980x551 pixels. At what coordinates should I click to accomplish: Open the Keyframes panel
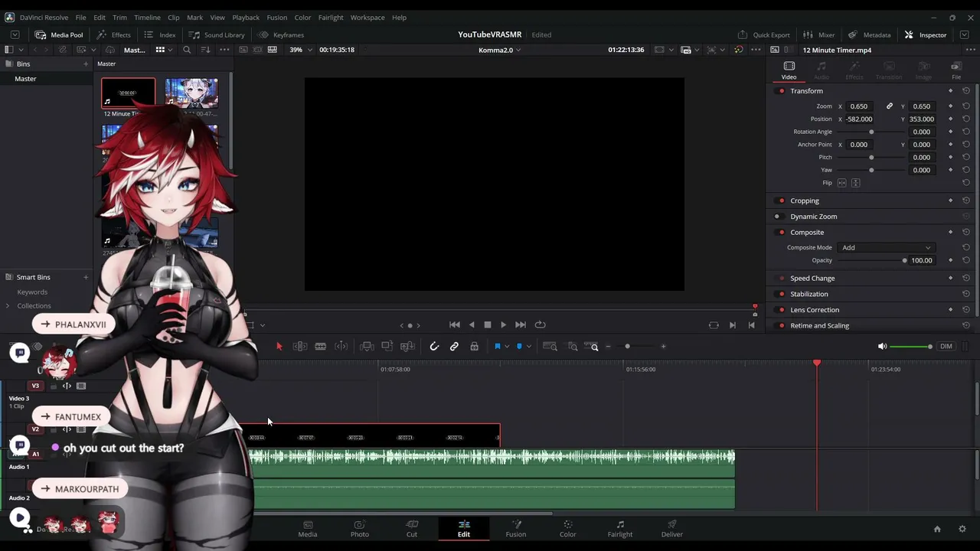(281, 34)
